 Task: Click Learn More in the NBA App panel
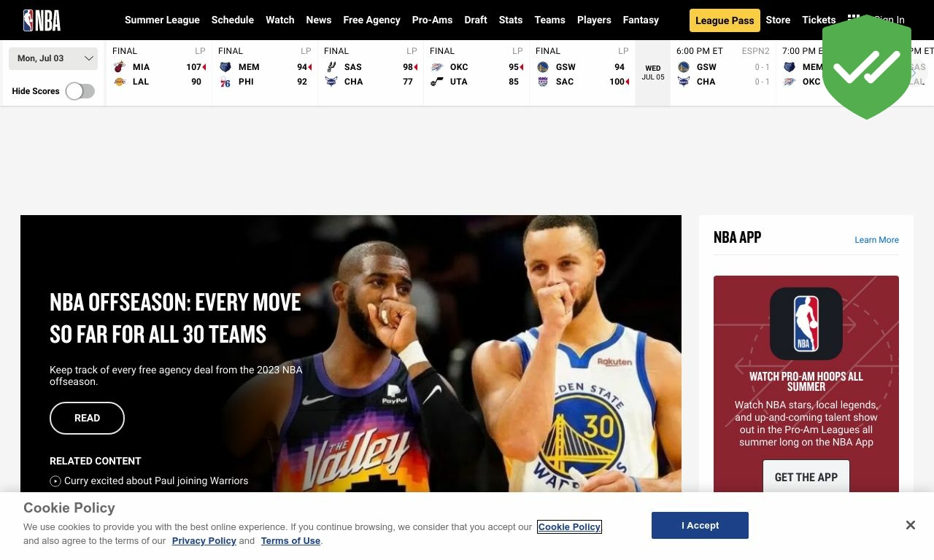pyautogui.click(x=876, y=240)
